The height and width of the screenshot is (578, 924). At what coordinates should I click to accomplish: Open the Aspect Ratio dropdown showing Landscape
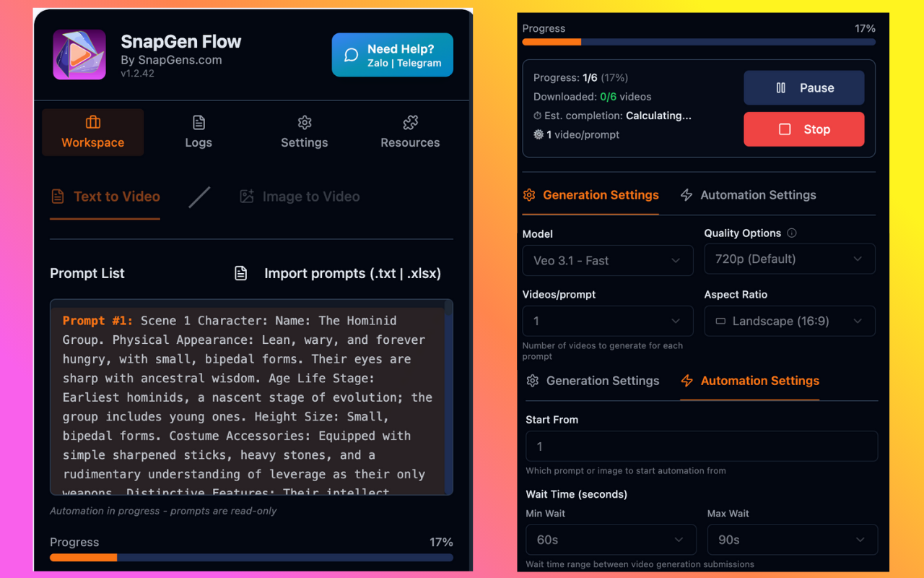[x=790, y=321]
